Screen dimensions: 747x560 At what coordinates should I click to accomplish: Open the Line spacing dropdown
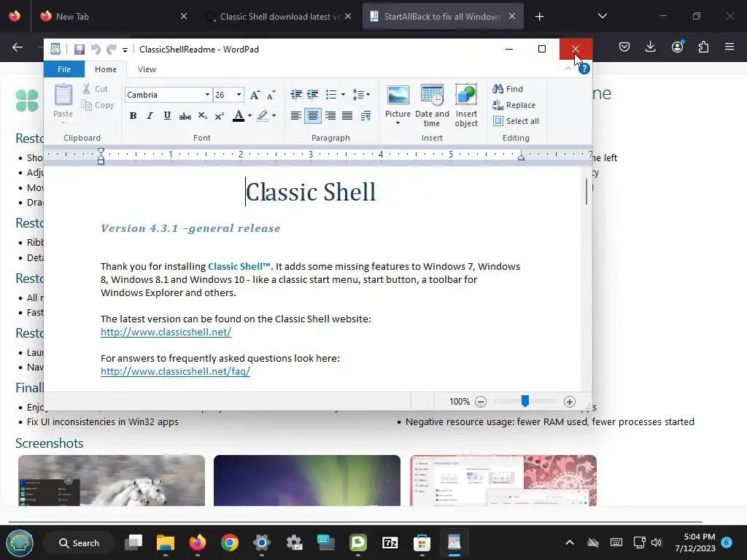pos(361,94)
